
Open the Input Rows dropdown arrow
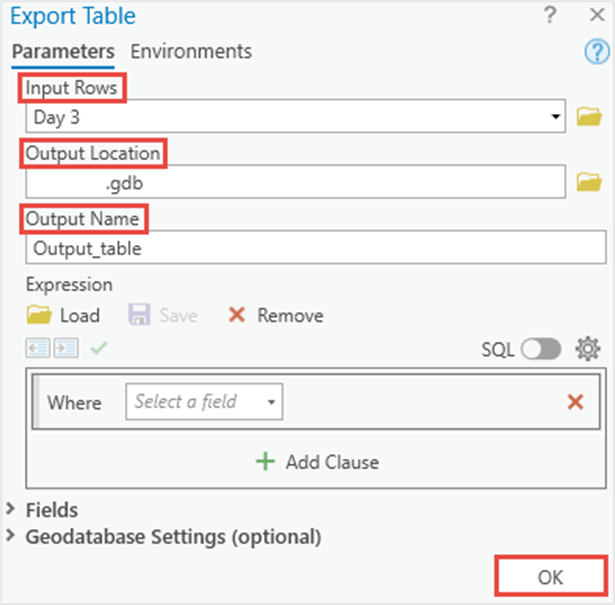click(556, 117)
